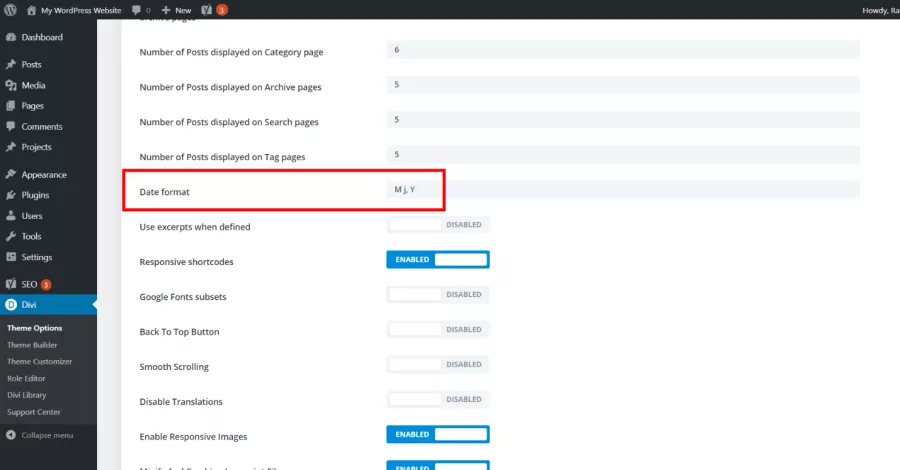Click 'Back To Top Button' label text
This screenshot has width=900, height=470.
click(x=179, y=332)
